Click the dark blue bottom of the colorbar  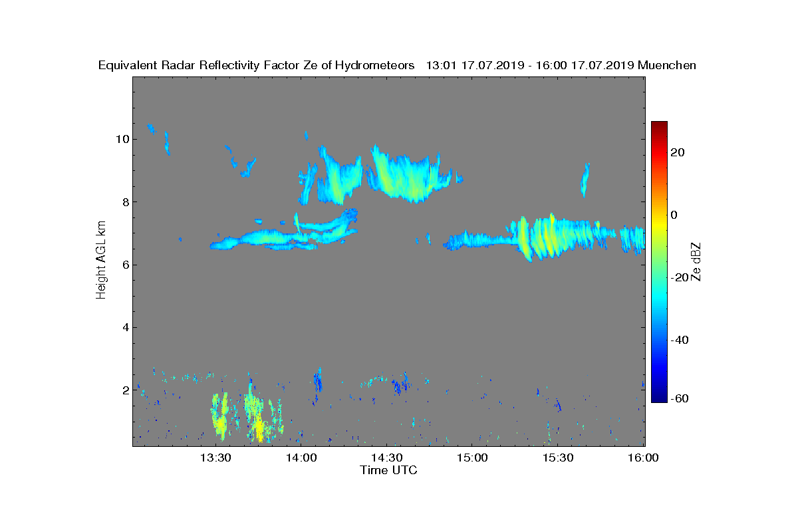click(659, 397)
